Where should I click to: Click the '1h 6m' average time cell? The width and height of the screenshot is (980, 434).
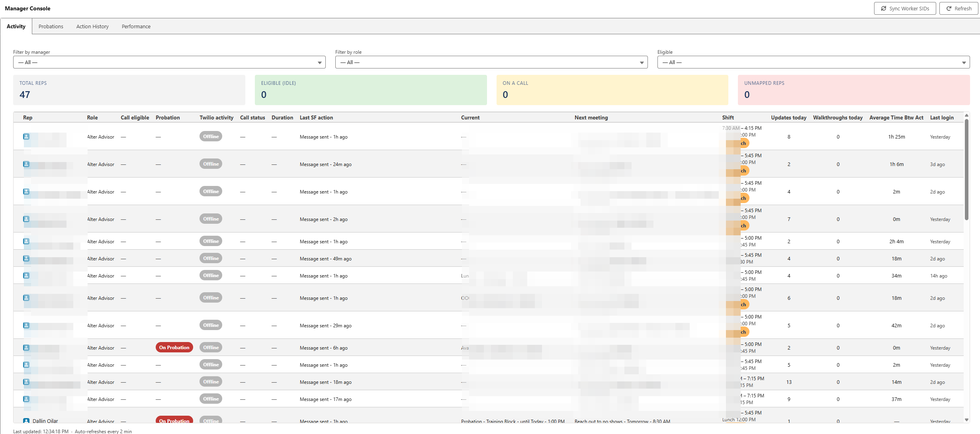[x=897, y=164]
